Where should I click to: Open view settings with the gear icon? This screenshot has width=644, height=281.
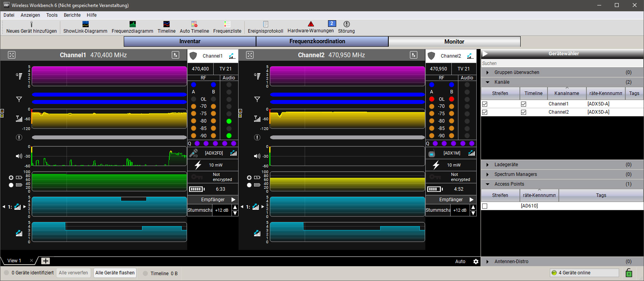click(476, 262)
